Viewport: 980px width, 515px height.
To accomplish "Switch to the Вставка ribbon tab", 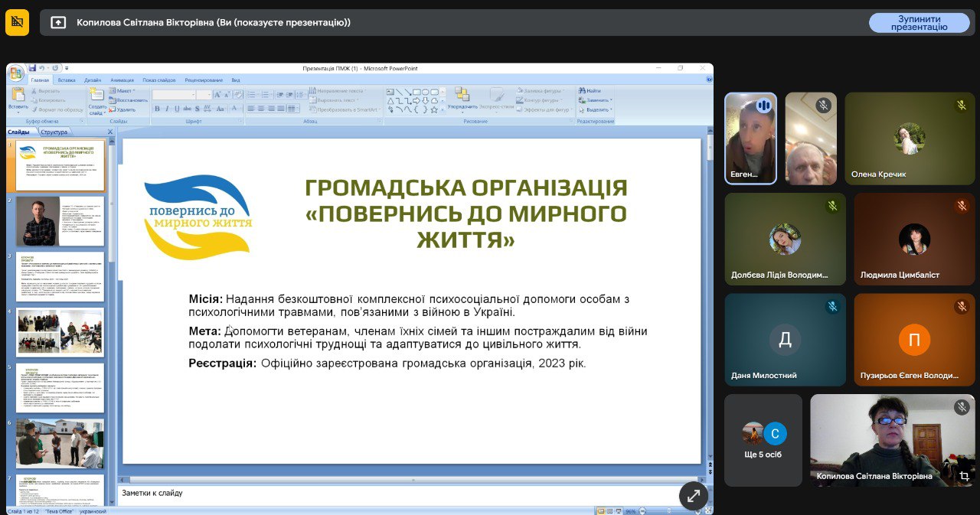I will coord(67,80).
